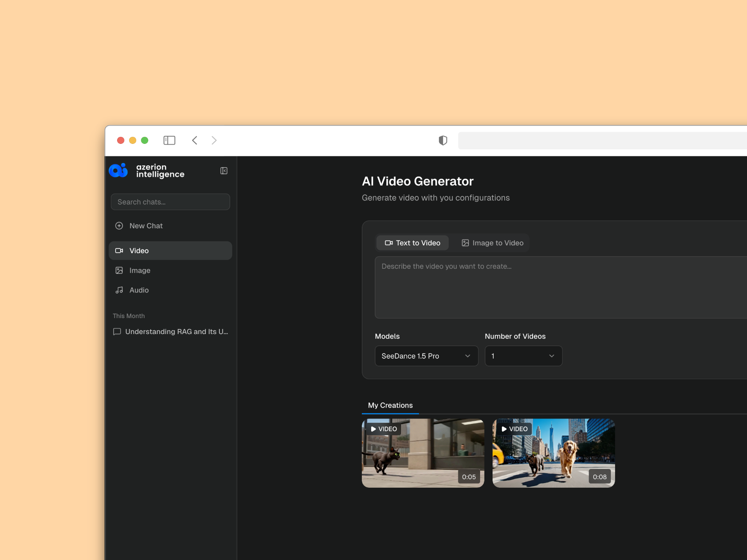The image size is (747, 560).
Task: Open the Image section in sidebar
Action: [140, 270]
